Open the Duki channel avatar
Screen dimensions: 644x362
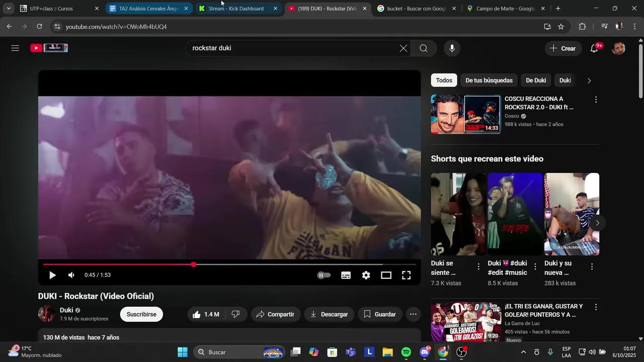coord(47,314)
